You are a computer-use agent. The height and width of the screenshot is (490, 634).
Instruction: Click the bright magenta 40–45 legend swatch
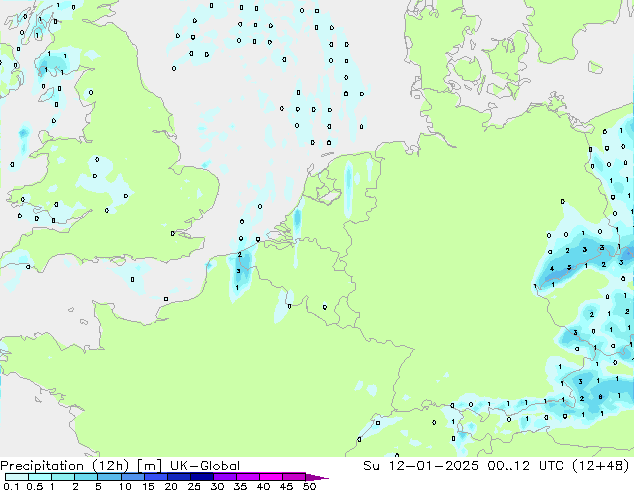click(271, 477)
